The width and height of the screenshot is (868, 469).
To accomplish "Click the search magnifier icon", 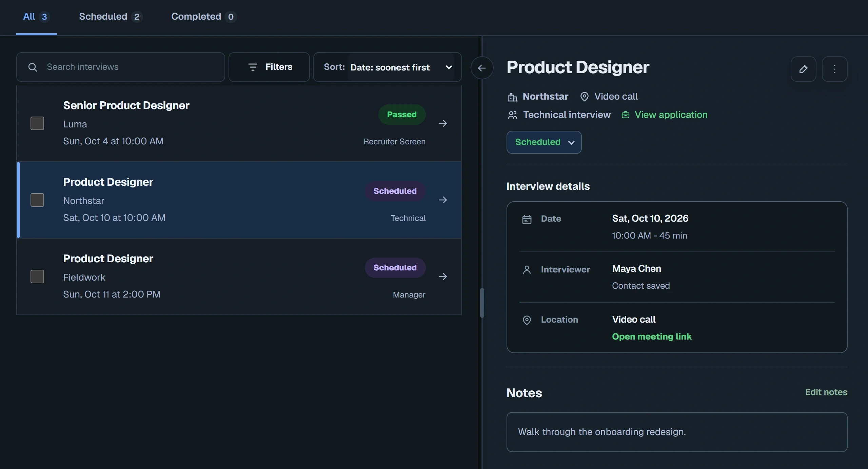I will (x=33, y=67).
